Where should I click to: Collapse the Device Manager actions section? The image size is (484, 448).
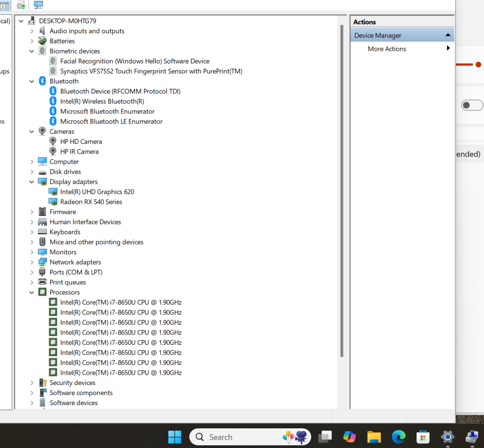click(x=447, y=35)
